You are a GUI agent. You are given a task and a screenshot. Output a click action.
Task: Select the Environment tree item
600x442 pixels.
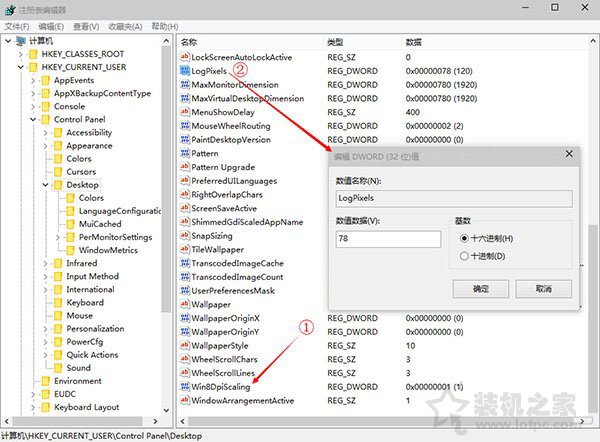pyautogui.click(x=78, y=381)
